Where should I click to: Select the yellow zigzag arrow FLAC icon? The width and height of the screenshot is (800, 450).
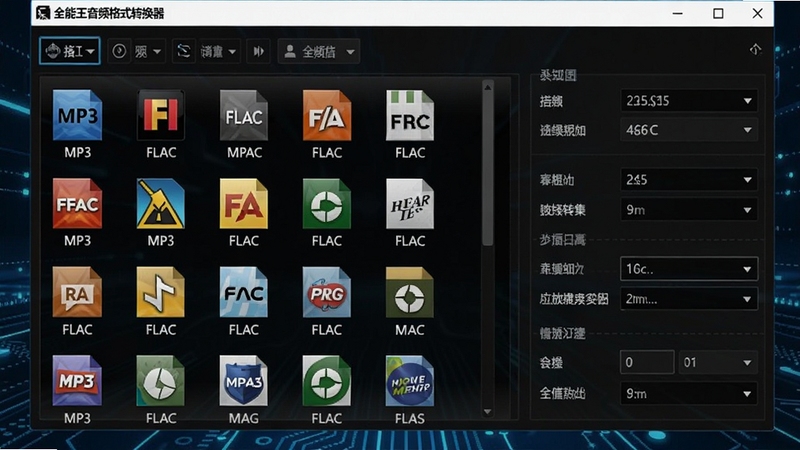(161, 292)
